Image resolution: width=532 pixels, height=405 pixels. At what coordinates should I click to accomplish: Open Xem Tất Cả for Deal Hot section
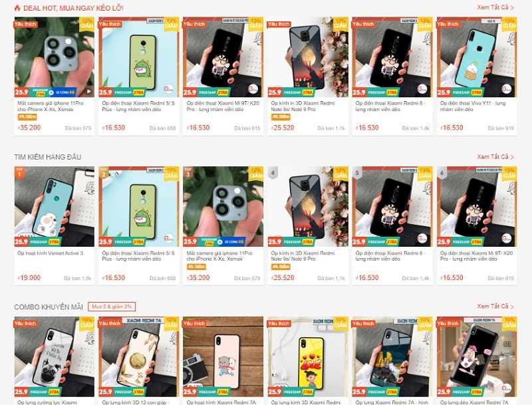point(495,7)
